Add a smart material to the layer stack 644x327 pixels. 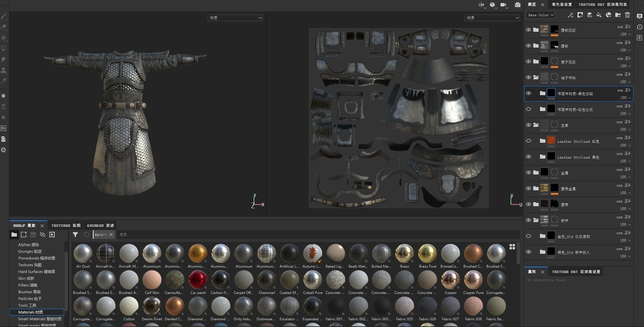point(609,15)
